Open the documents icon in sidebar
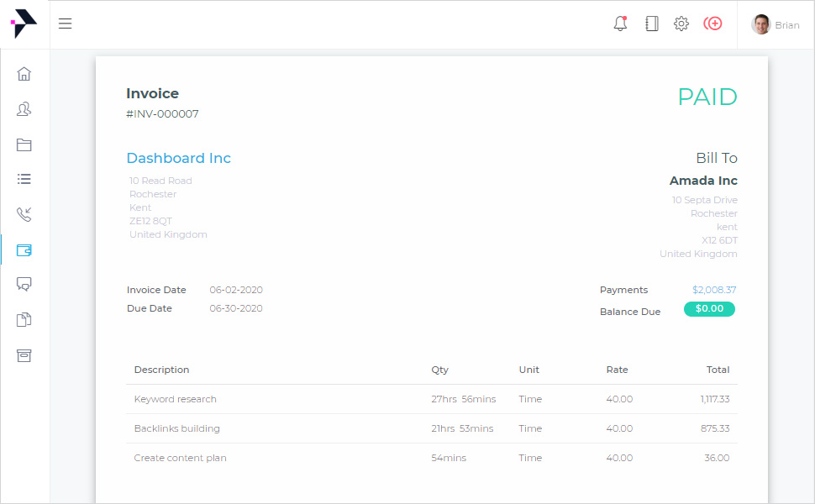 24,319
